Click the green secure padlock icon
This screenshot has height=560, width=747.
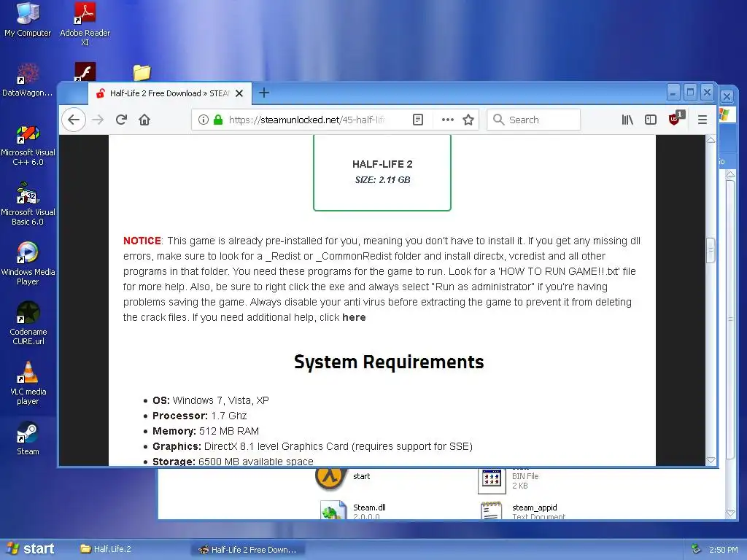coord(218,120)
